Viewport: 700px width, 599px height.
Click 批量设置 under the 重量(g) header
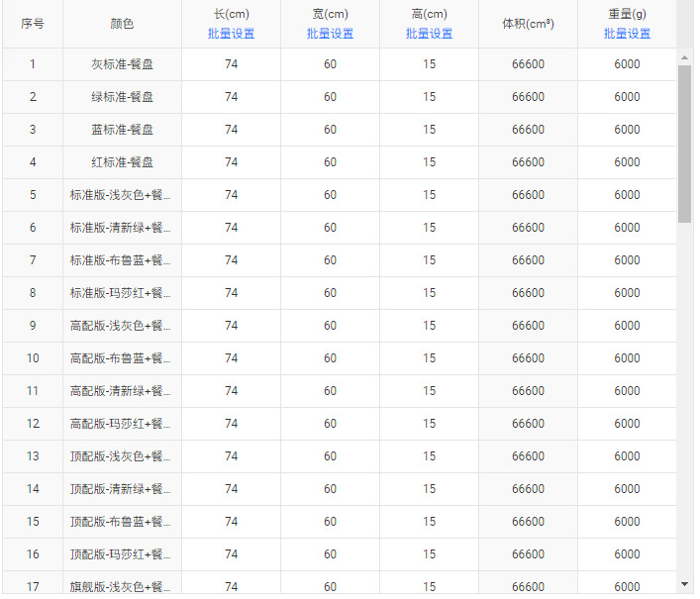[627, 34]
